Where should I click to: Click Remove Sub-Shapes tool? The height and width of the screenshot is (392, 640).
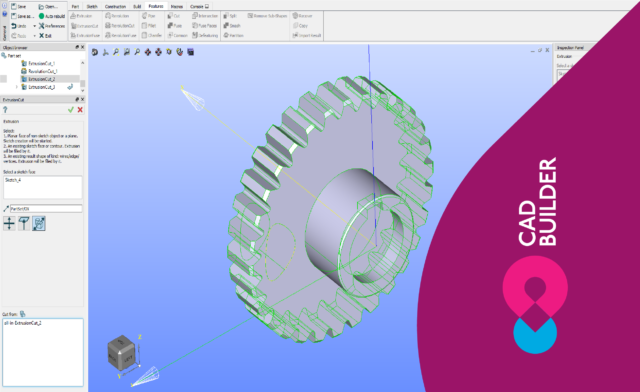[x=267, y=16]
